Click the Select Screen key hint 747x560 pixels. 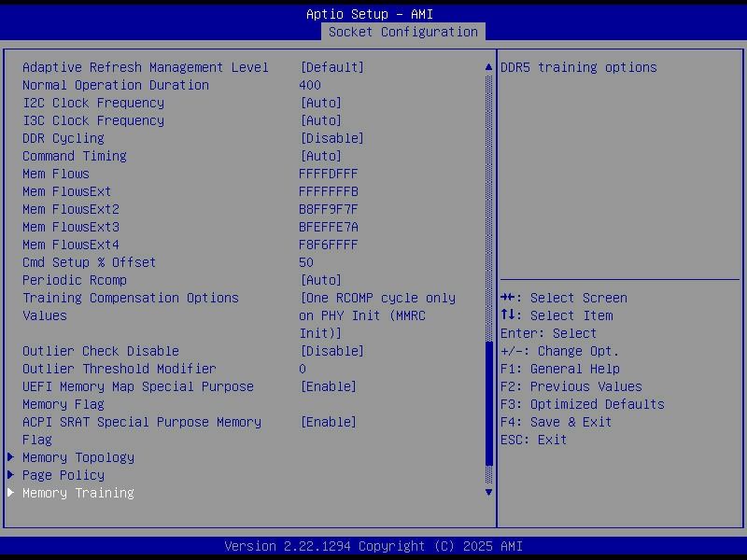564,298
